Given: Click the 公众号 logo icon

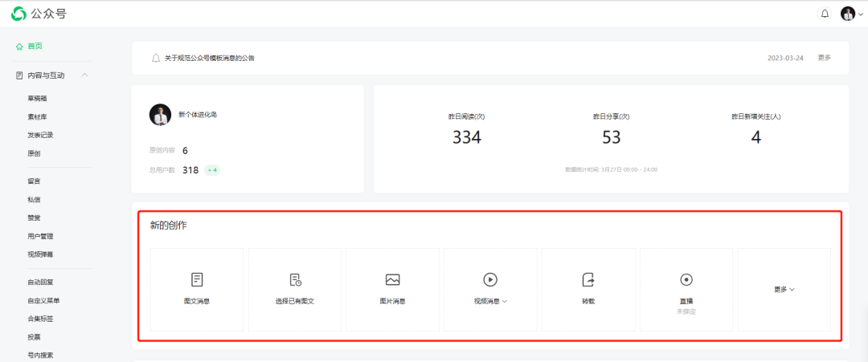Looking at the screenshot, I should pyautogui.click(x=18, y=13).
